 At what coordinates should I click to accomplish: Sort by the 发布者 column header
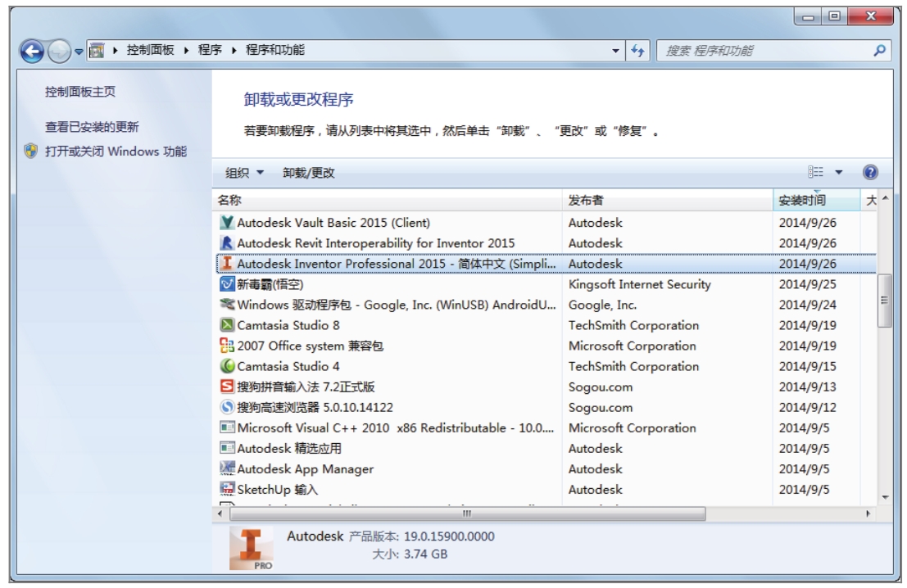pos(668,200)
